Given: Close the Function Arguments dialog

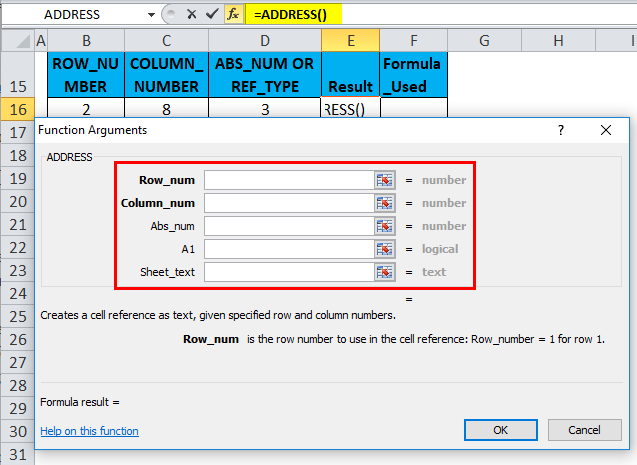Looking at the screenshot, I should pyautogui.click(x=606, y=130).
